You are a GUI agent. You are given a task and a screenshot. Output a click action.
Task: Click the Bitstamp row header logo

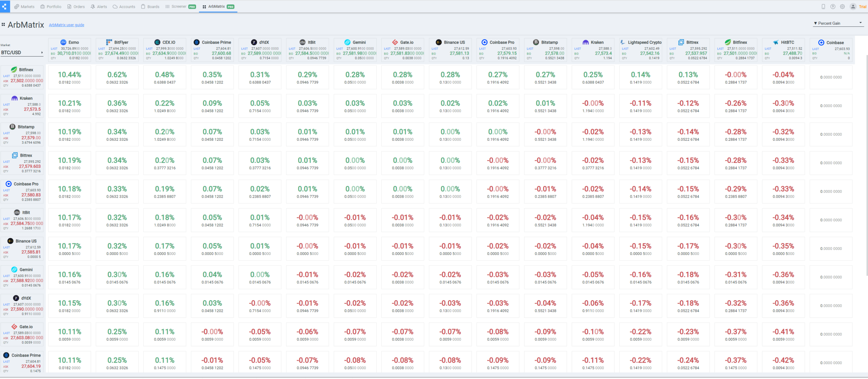13,127
